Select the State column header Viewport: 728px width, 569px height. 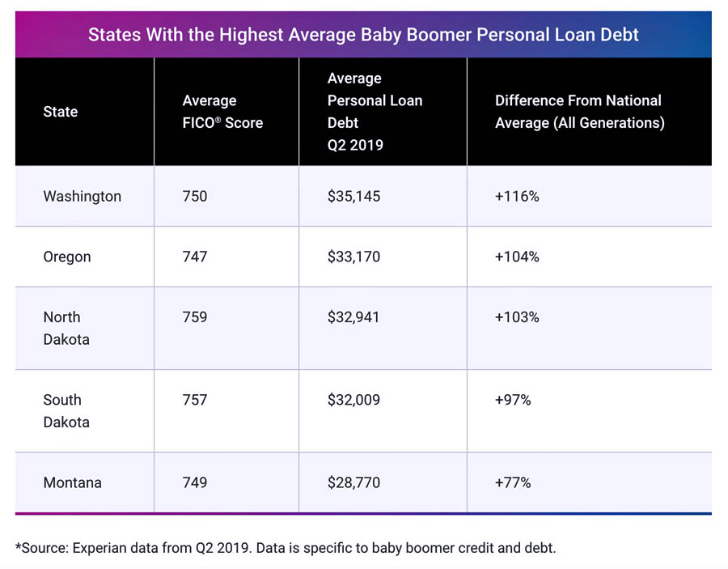tap(61, 112)
